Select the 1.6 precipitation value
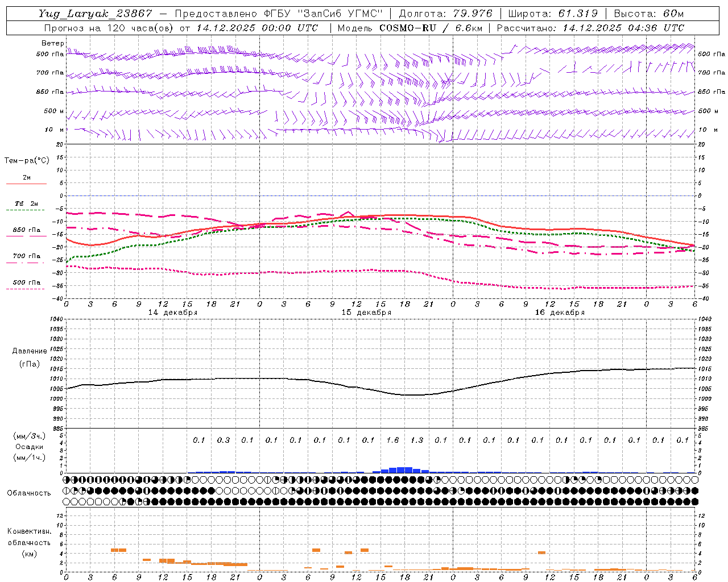The height and width of the screenshot is (582, 728). pyautogui.click(x=392, y=440)
